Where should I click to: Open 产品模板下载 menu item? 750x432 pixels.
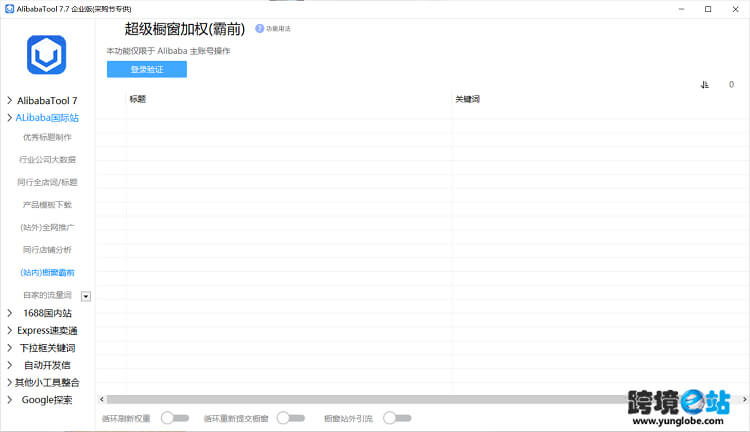point(47,205)
